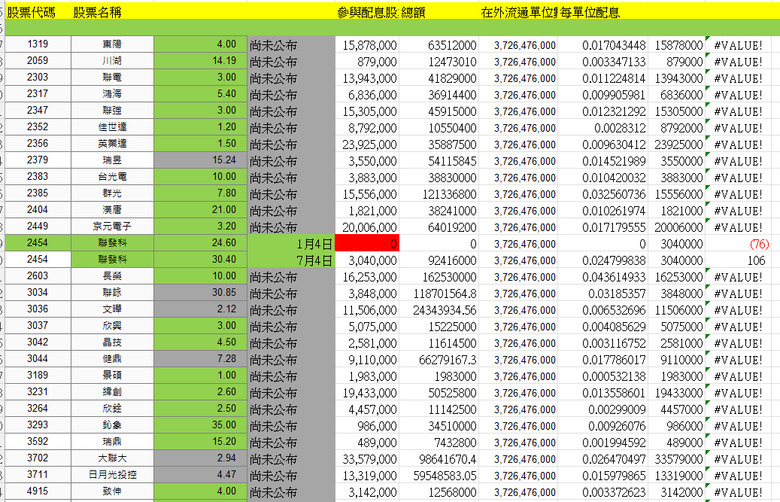The width and height of the screenshot is (780, 502).
Task: Click the 0.024799838 per-unit cell
Action: pyautogui.click(x=602, y=260)
